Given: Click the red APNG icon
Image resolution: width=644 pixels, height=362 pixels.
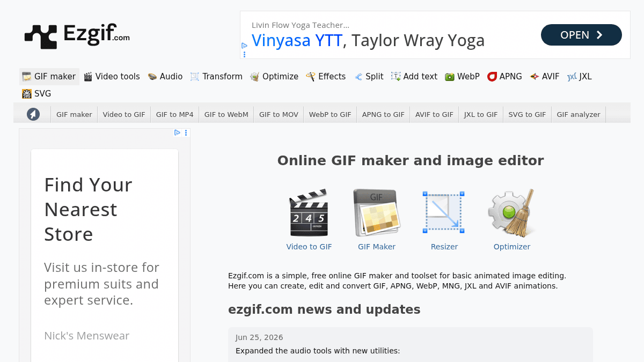Looking at the screenshot, I should coord(492,77).
